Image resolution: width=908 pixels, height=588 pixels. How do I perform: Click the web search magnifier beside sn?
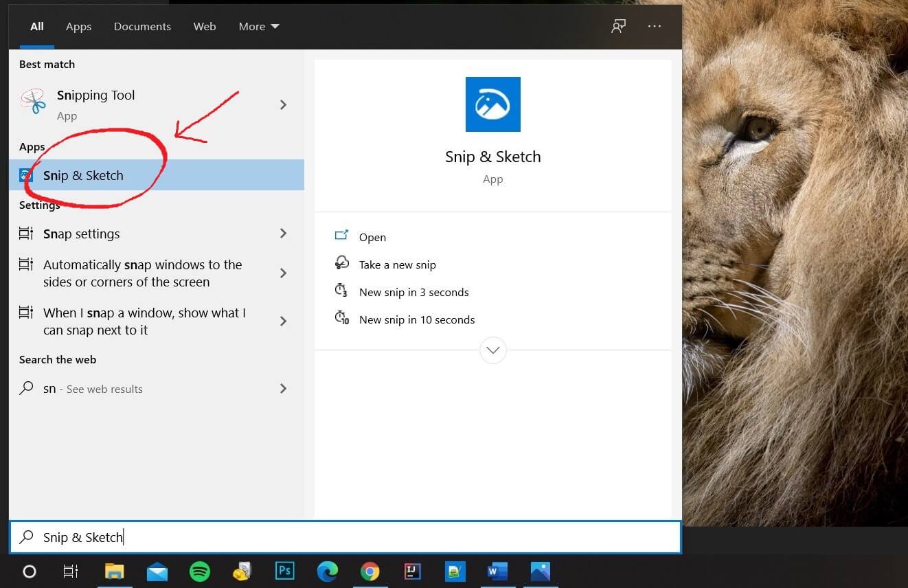pos(26,388)
